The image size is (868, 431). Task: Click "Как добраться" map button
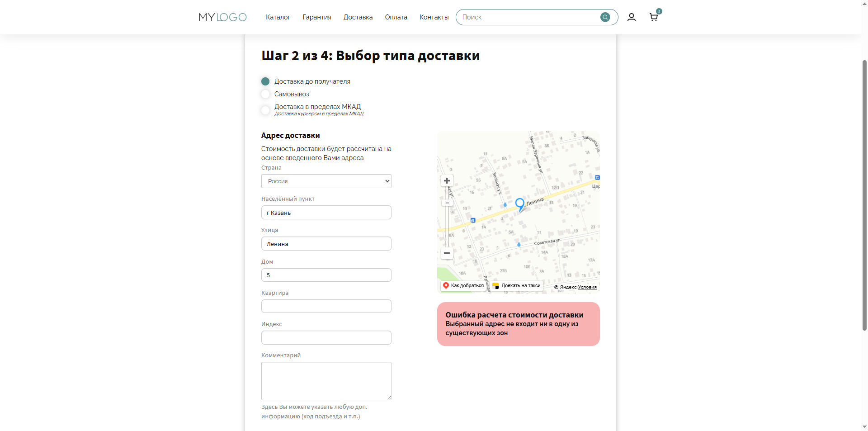coord(463,286)
